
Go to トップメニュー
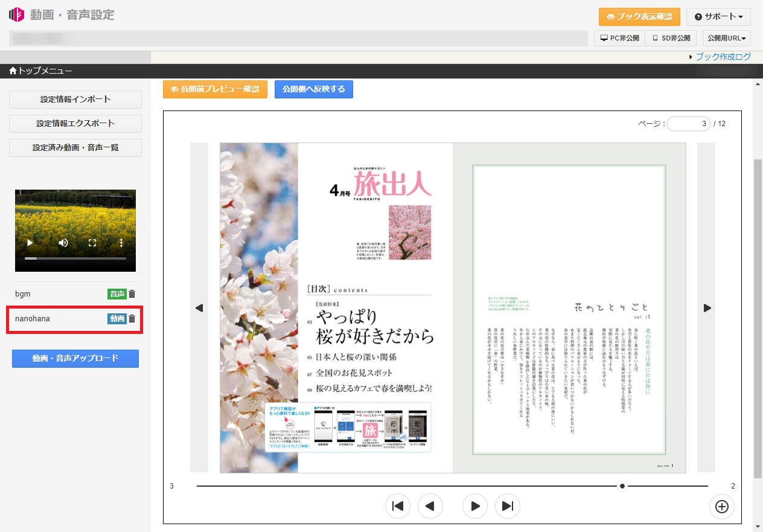click(40, 71)
